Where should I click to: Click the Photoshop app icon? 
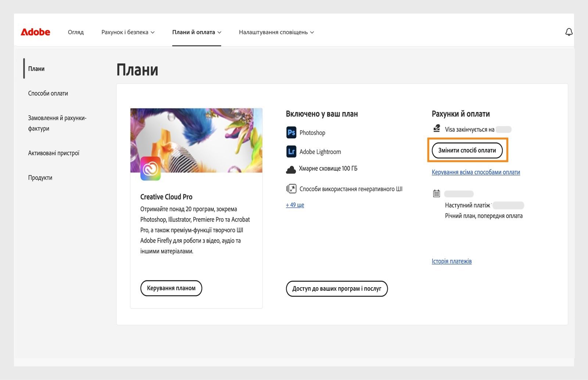coord(291,132)
